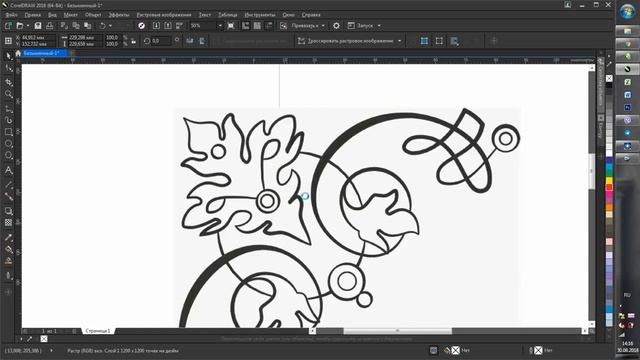
Task: Click the Export icon
Action: pyautogui.click(x=168, y=26)
